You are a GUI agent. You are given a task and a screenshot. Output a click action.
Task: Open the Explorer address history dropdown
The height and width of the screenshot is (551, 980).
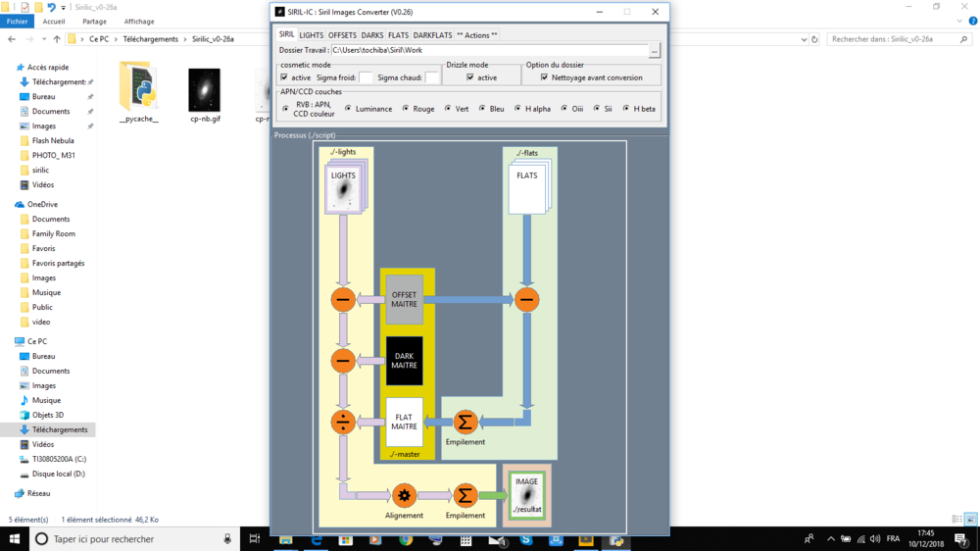coord(804,39)
